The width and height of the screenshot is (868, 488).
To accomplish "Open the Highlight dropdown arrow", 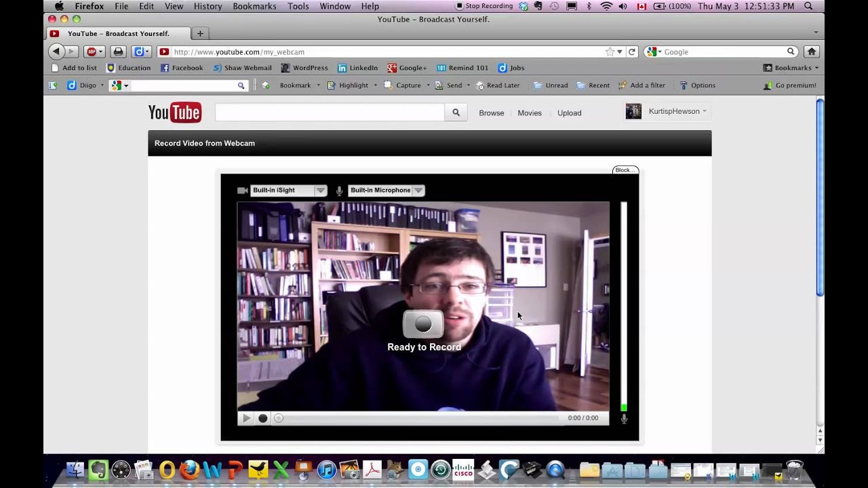I will point(375,85).
